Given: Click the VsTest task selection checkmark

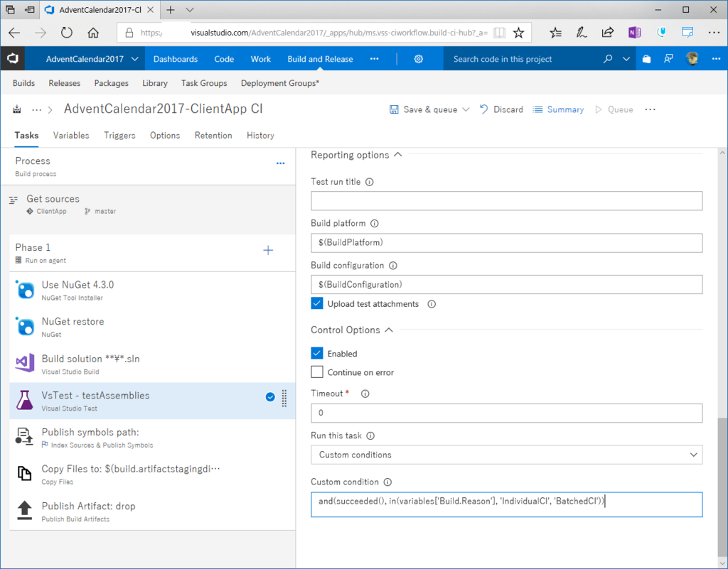Looking at the screenshot, I should tap(269, 397).
